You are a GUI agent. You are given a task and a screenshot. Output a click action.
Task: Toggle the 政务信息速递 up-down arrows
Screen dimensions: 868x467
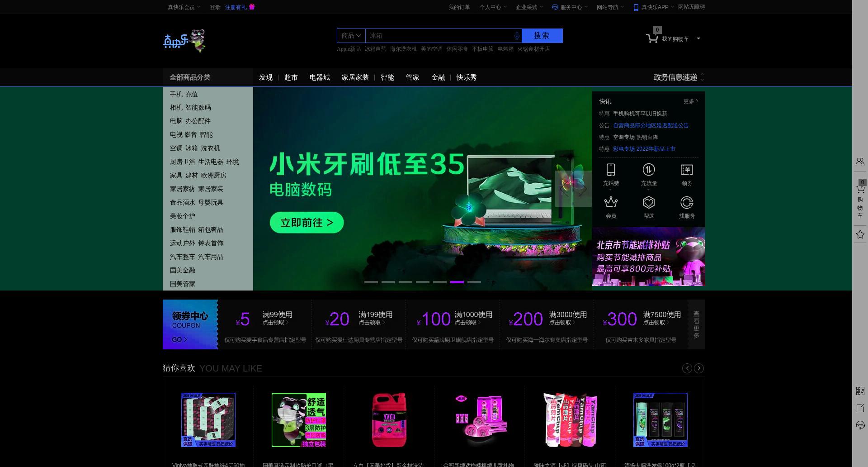(x=702, y=77)
